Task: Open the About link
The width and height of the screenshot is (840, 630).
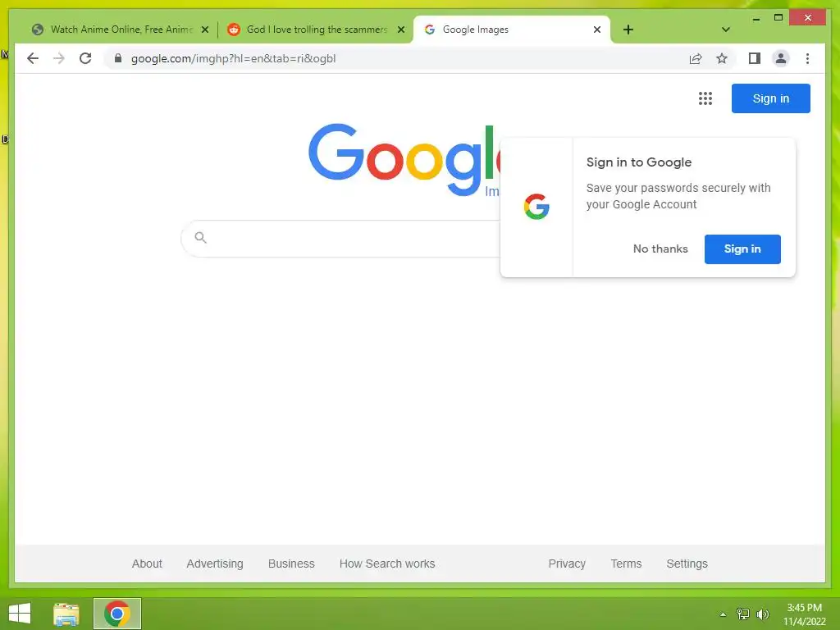Action: [147, 564]
